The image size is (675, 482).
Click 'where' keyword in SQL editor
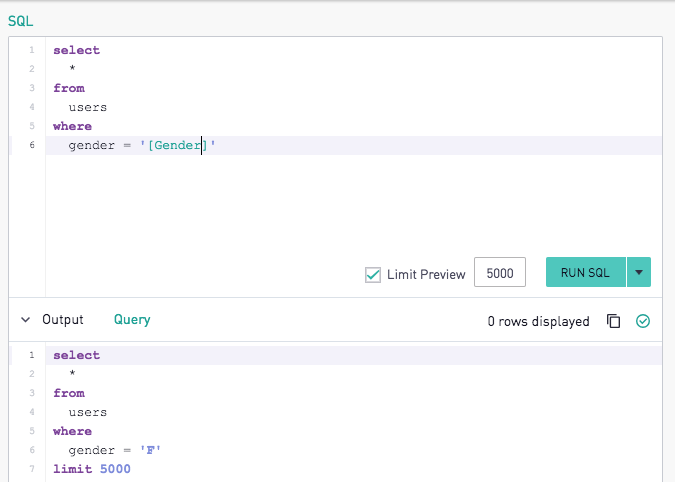pos(72,126)
